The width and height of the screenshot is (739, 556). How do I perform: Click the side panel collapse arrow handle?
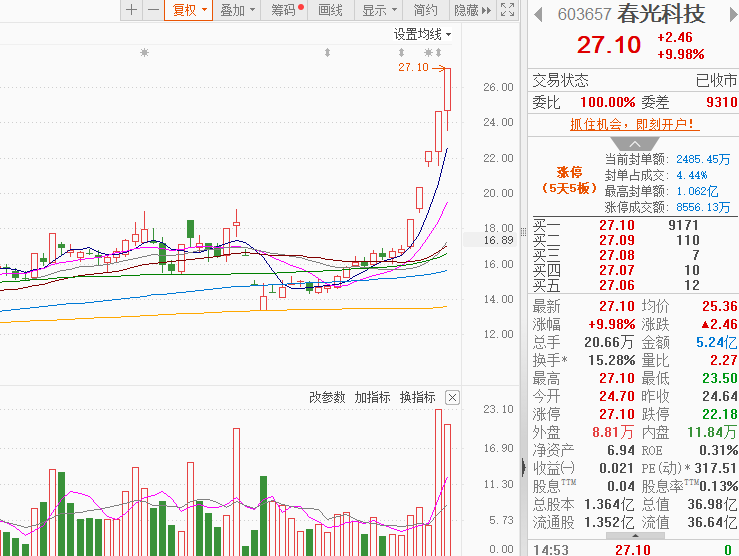(524, 467)
